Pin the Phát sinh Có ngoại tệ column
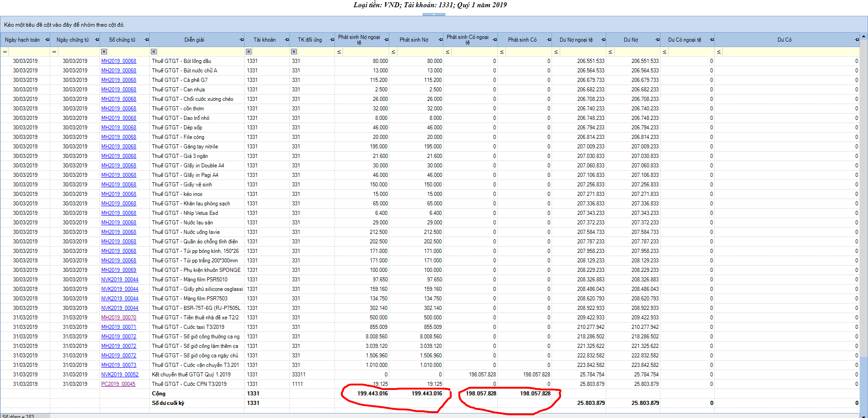Screen dimensions: 868x418 click(495, 40)
